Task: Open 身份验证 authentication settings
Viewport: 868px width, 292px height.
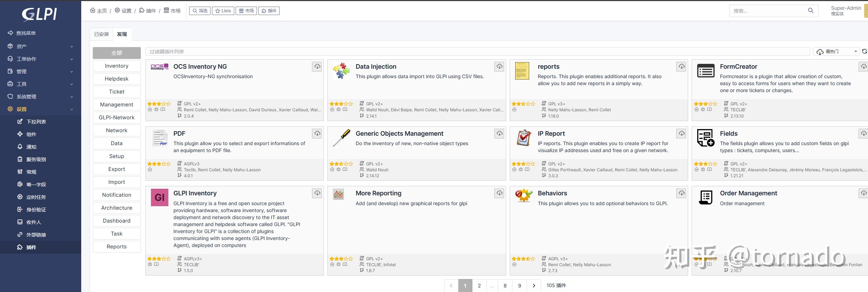Action: tap(36, 210)
